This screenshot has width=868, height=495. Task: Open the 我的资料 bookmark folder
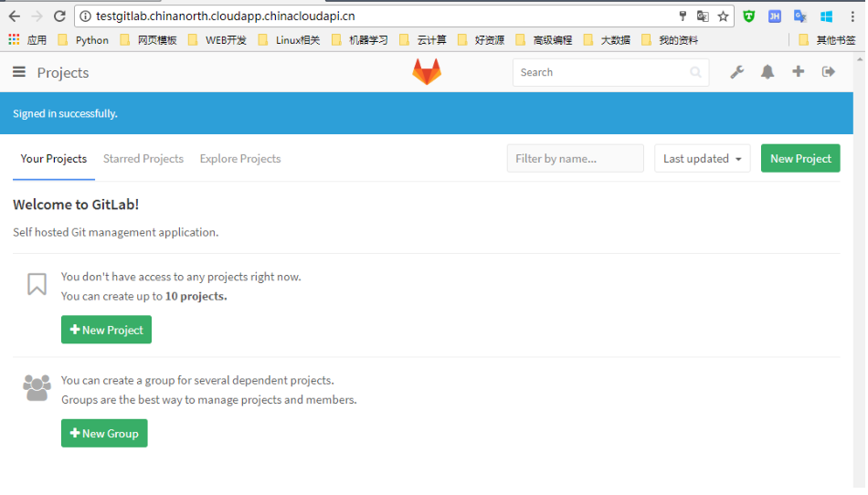(x=670, y=40)
